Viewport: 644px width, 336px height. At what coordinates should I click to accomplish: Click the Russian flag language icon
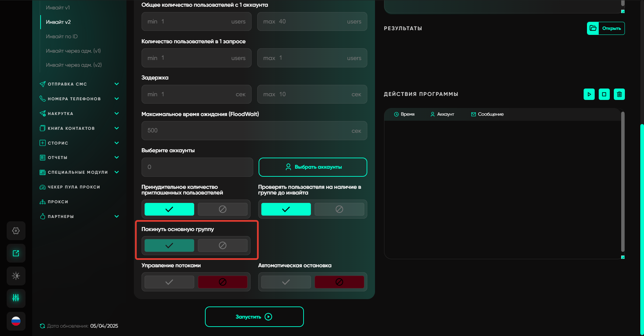[16, 321]
